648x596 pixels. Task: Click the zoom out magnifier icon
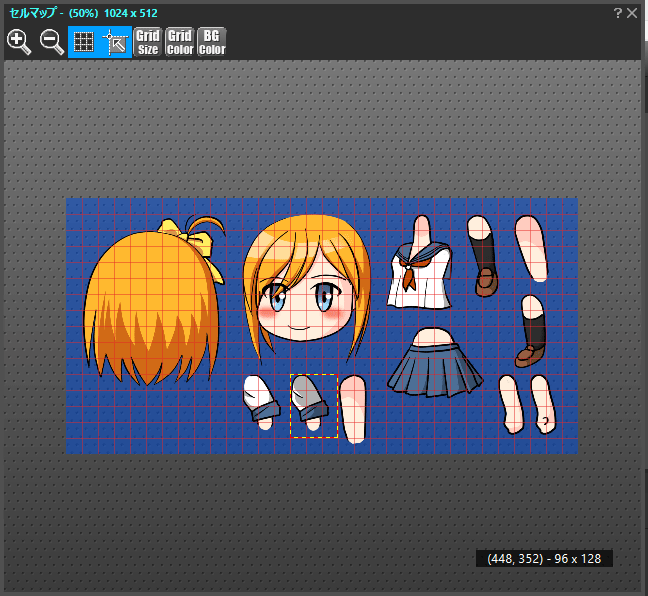click(x=52, y=42)
